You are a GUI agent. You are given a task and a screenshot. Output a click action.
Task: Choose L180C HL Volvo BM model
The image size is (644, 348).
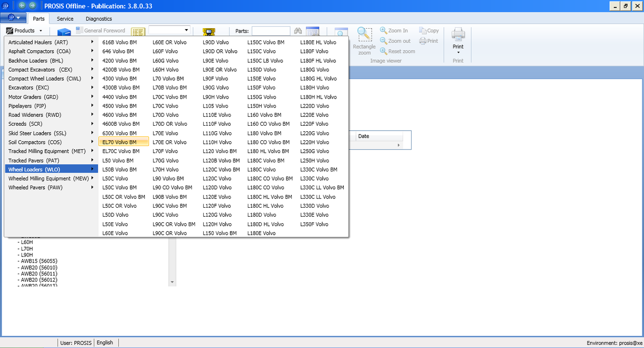coord(270,197)
